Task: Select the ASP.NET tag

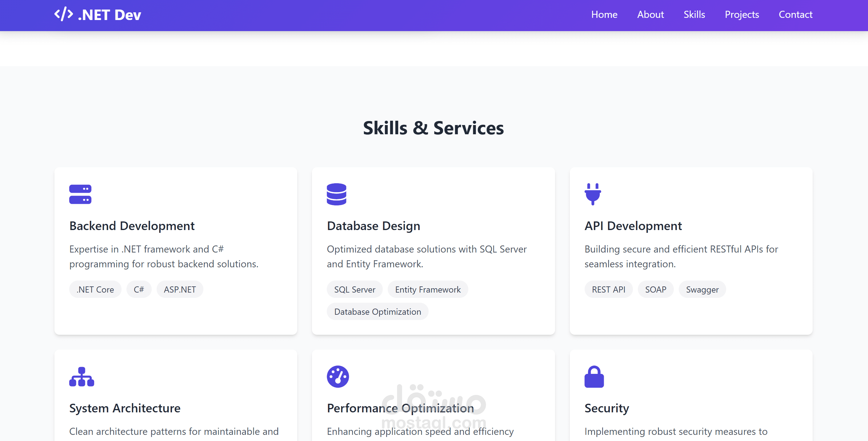Action: point(180,289)
